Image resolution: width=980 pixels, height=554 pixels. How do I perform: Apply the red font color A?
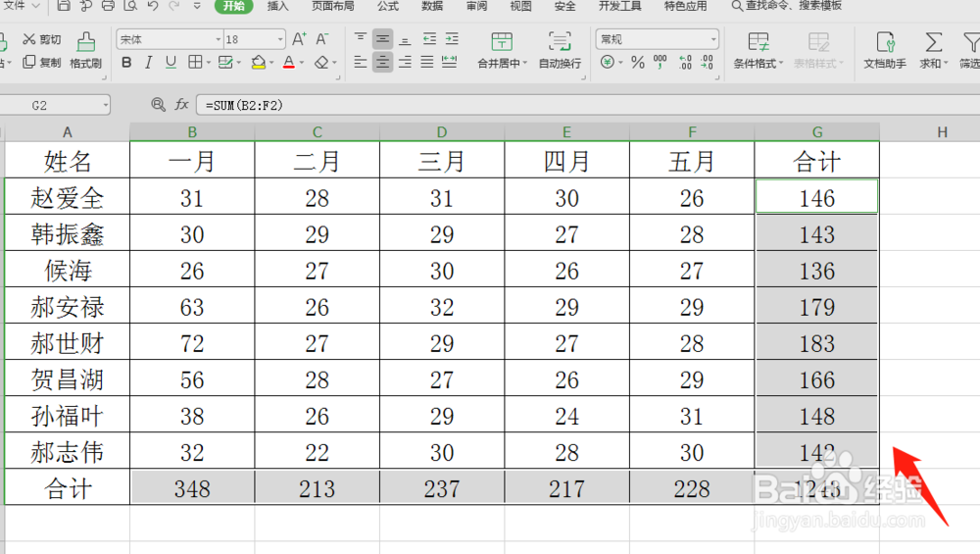coord(288,62)
